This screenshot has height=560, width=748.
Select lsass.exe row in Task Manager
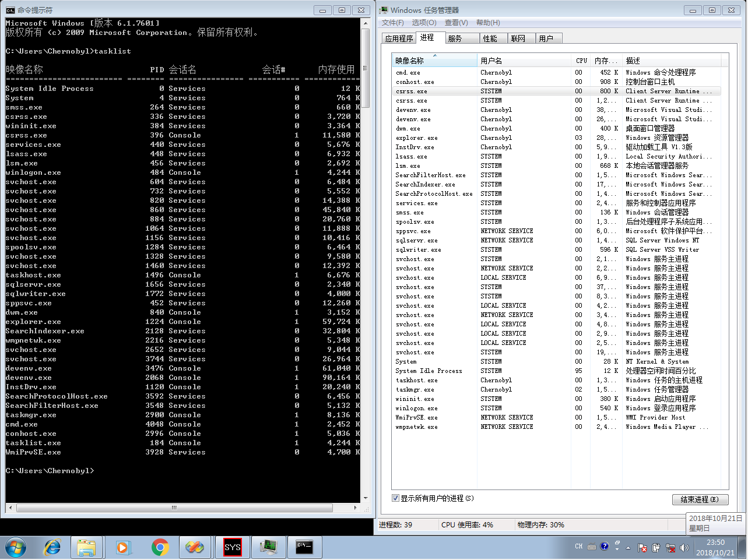point(558,156)
